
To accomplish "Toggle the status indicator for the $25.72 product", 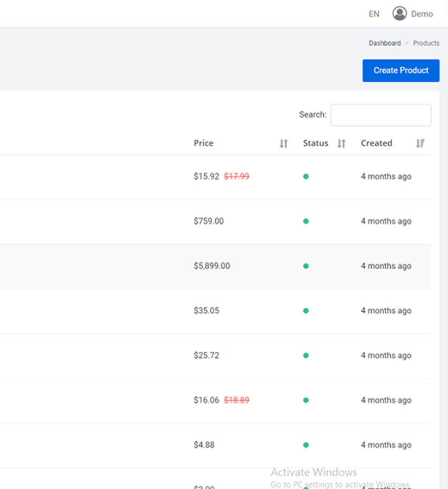I will (x=306, y=356).
